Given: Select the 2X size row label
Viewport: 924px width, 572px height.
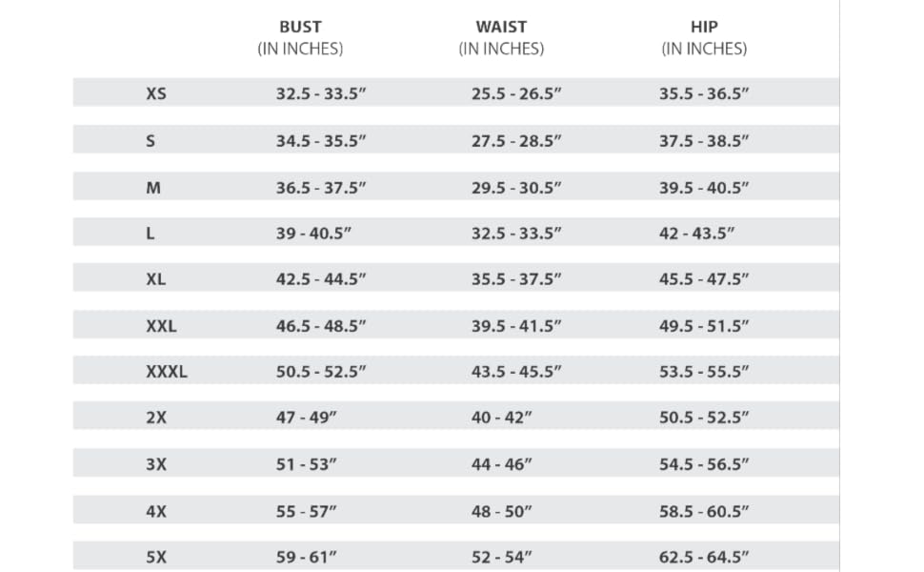Looking at the screenshot, I should (156, 418).
